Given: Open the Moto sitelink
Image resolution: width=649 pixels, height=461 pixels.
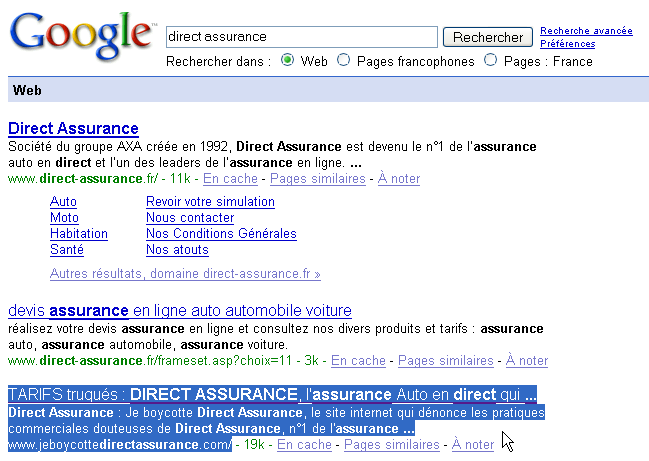Looking at the screenshot, I should tap(64, 218).
